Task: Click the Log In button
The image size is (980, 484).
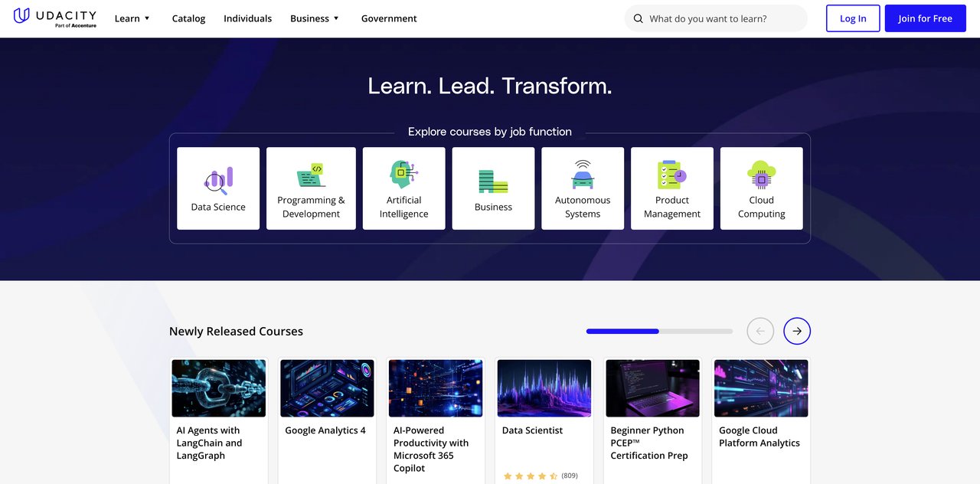Action: pos(853,18)
